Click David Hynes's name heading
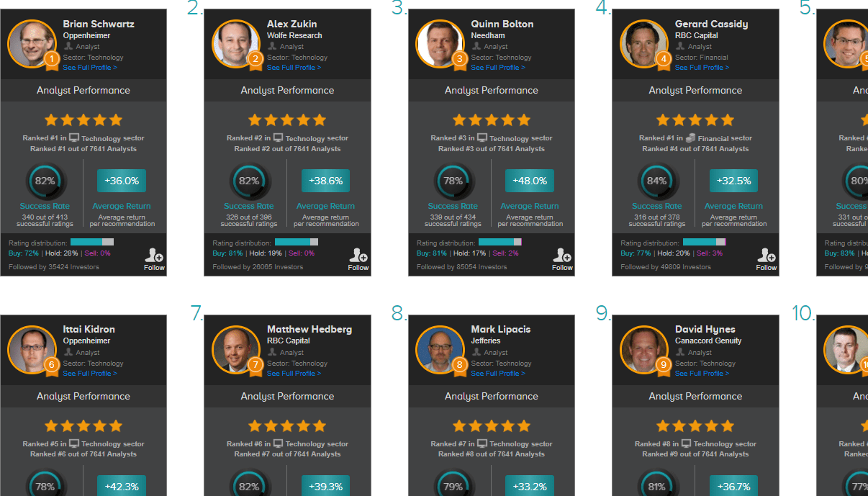Screen dimensions: 868x496 click(x=705, y=329)
